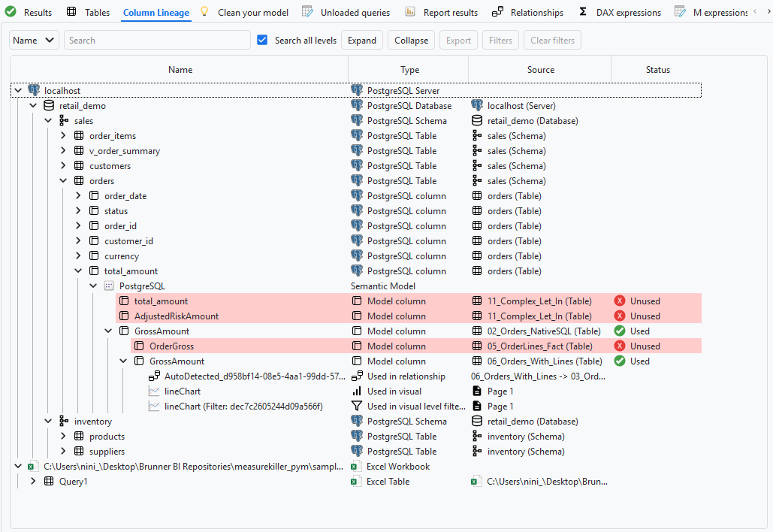Click the lightbulb Clean your model icon

204,12
